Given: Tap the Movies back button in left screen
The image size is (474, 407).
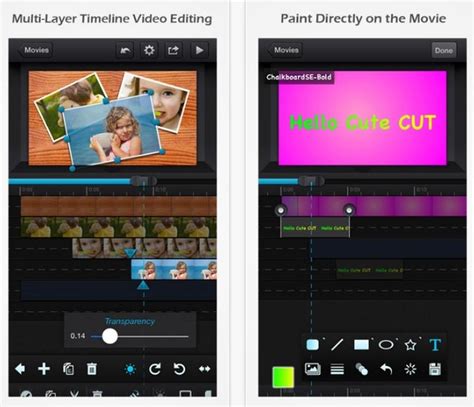Looking at the screenshot, I should click(35, 50).
